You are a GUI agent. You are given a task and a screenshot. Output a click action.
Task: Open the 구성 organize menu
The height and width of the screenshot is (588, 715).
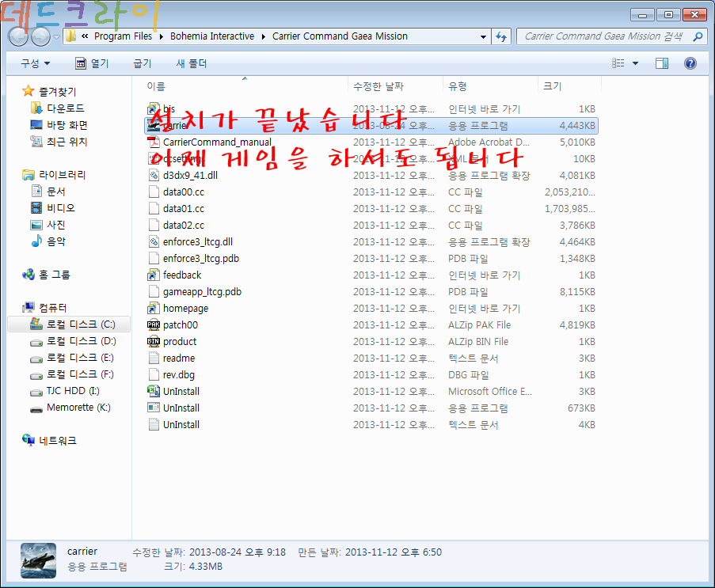[35, 63]
